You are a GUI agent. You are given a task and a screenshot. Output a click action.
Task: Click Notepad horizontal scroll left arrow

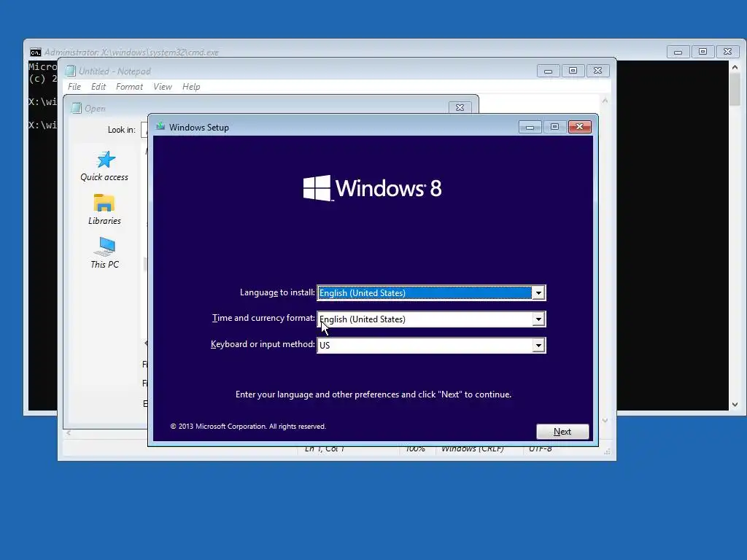[69, 433]
